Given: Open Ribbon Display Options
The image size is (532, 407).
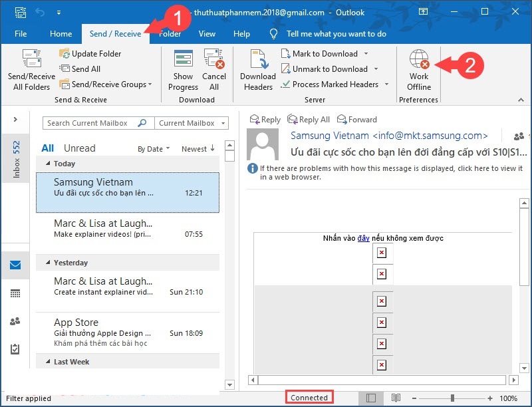Looking at the screenshot, I should [423, 11].
